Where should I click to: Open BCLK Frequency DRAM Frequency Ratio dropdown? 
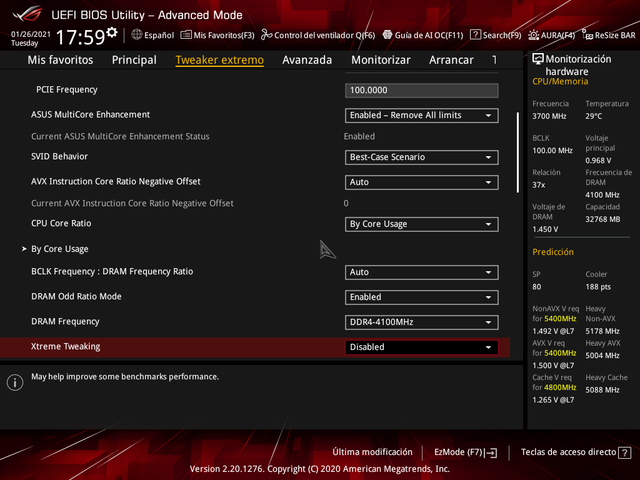click(x=422, y=273)
